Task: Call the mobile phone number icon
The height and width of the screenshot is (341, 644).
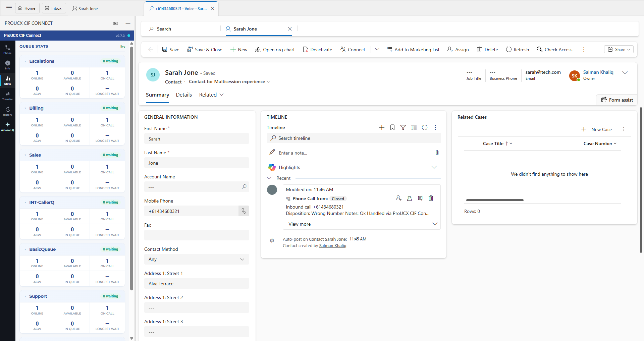Action: click(x=244, y=211)
